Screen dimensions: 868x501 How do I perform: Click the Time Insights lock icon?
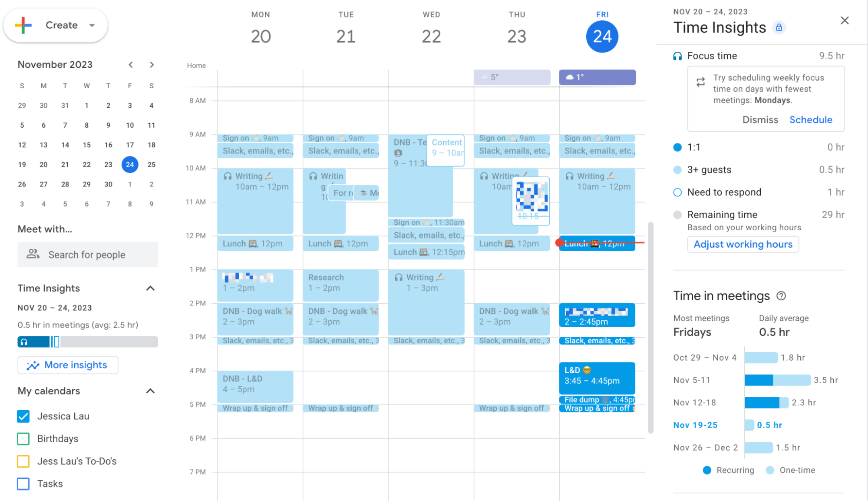tap(779, 27)
